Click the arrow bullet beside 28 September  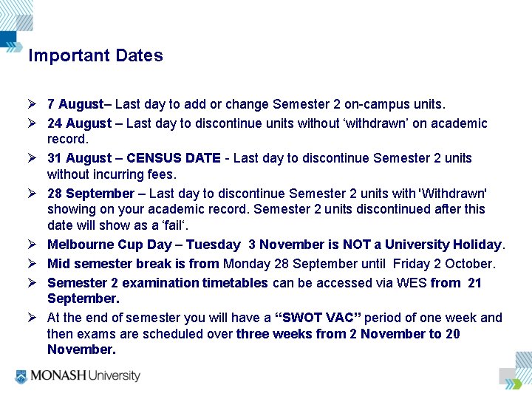(33, 194)
